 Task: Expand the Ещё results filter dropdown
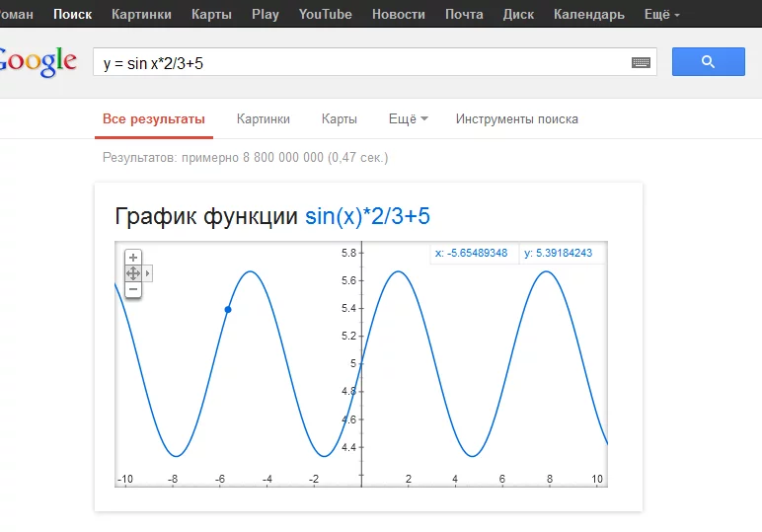(408, 119)
